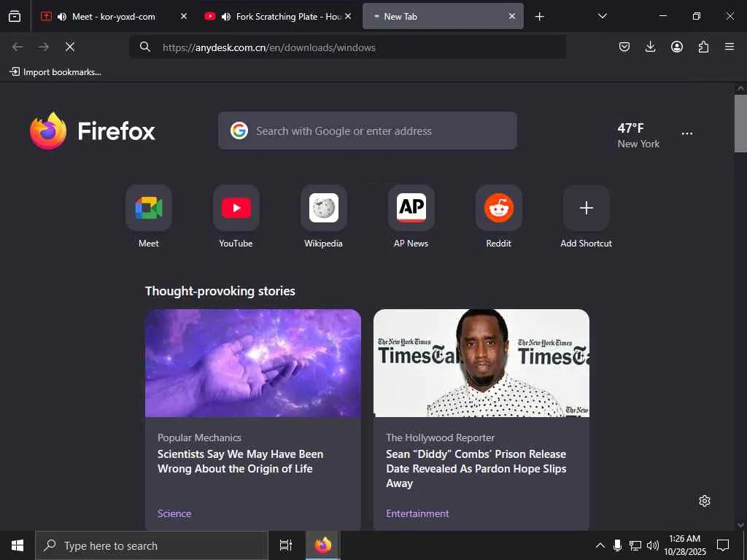The height and width of the screenshot is (560, 747).
Task: Open the volume tray icon
Action: pyautogui.click(x=653, y=545)
